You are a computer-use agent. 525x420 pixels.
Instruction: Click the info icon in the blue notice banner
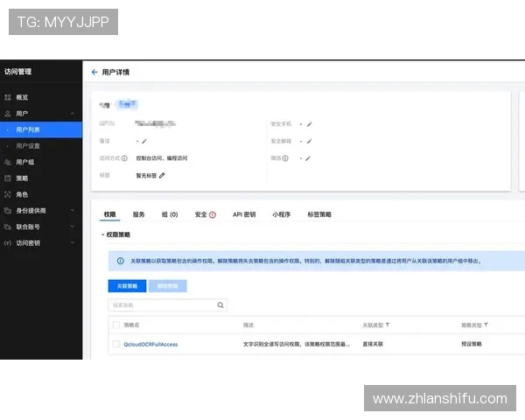click(x=121, y=261)
